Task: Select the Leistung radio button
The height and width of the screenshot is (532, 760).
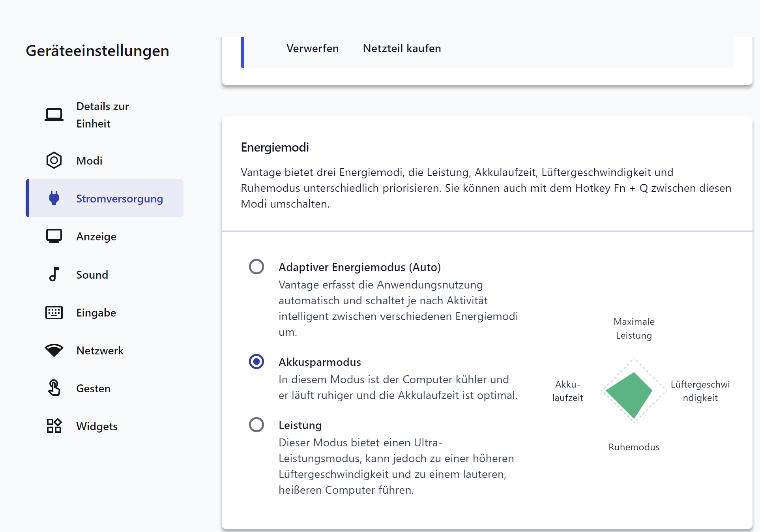Action: click(x=256, y=425)
